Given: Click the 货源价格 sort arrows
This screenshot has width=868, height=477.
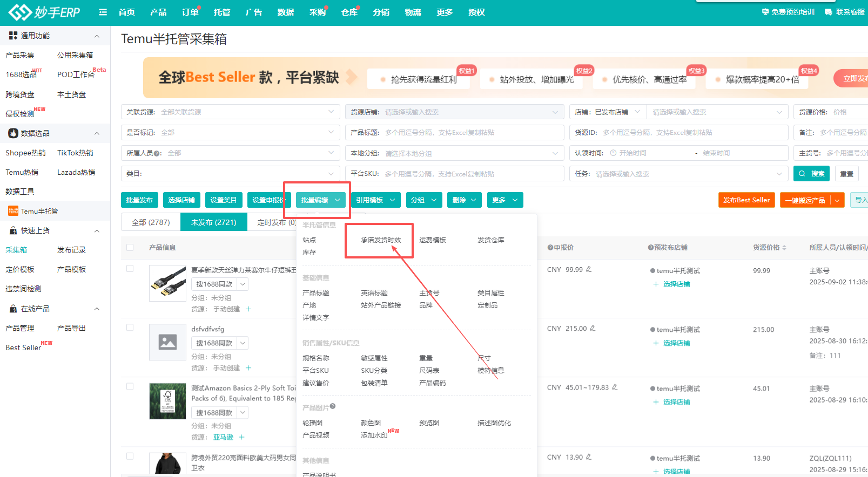Looking at the screenshot, I should (x=784, y=248).
